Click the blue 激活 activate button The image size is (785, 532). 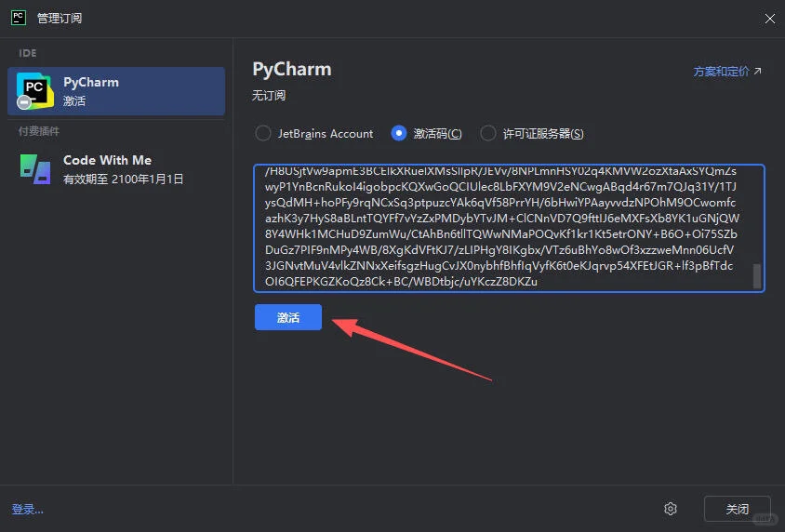288,317
